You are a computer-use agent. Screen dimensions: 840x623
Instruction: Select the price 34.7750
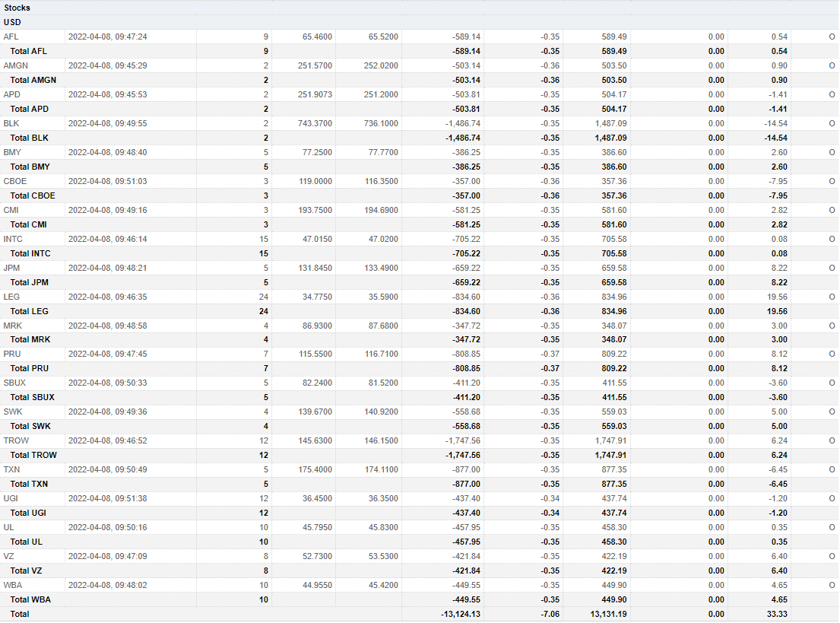coord(317,297)
